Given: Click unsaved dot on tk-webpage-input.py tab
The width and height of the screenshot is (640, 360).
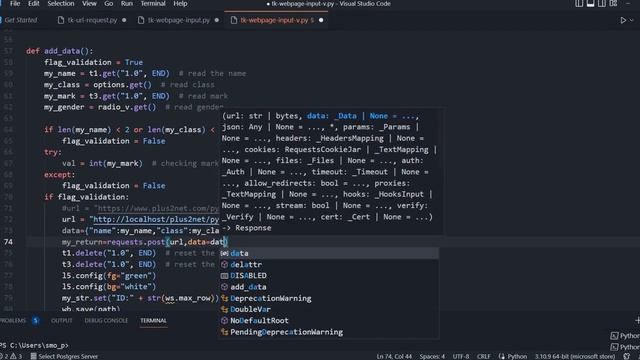Looking at the screenshot, I should 217,20.
